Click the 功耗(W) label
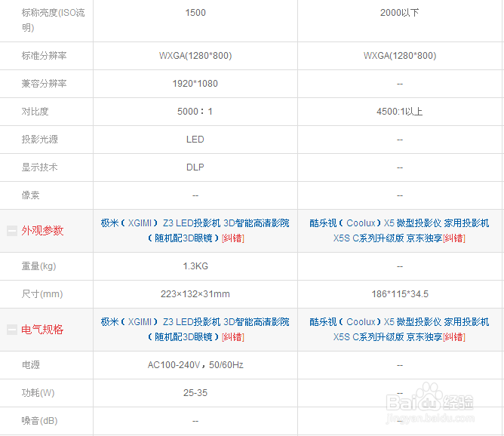 [38, 393]
